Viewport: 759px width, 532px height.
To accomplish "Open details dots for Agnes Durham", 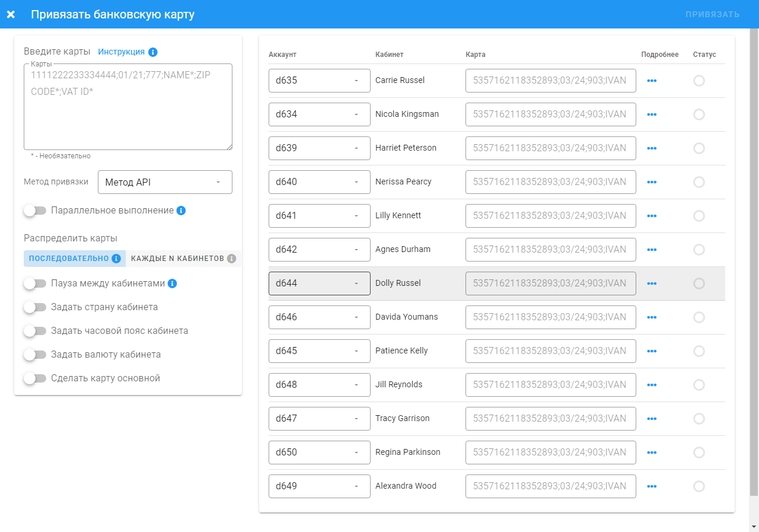I will pyautogui.click(x=652, y=250).
